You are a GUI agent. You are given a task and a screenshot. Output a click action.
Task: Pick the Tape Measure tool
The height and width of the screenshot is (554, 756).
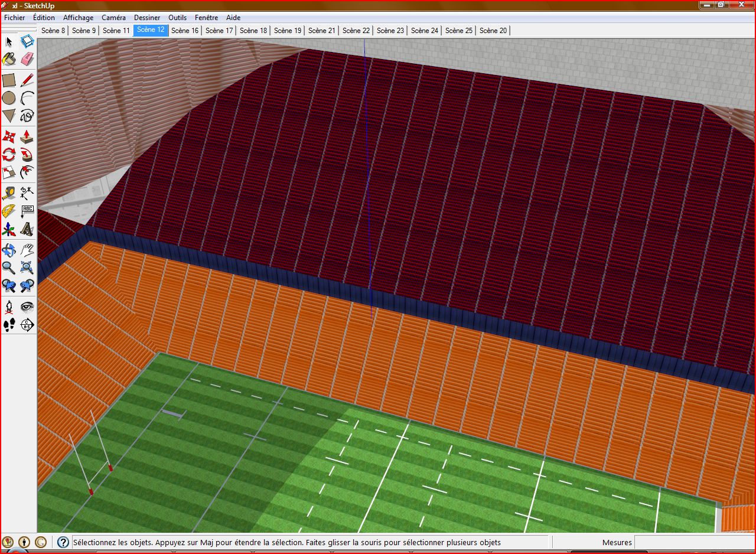click(9, 193)
